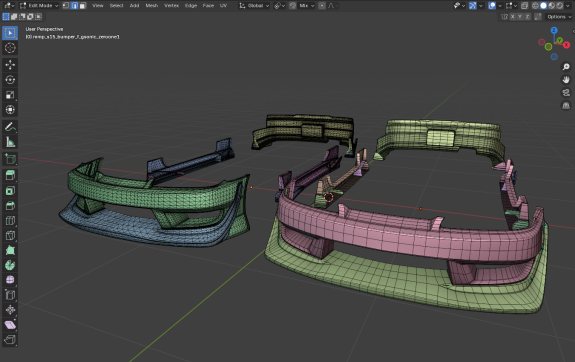The image size is (575, 362).
Task: Open the View menu
Action: pos(98,6)
